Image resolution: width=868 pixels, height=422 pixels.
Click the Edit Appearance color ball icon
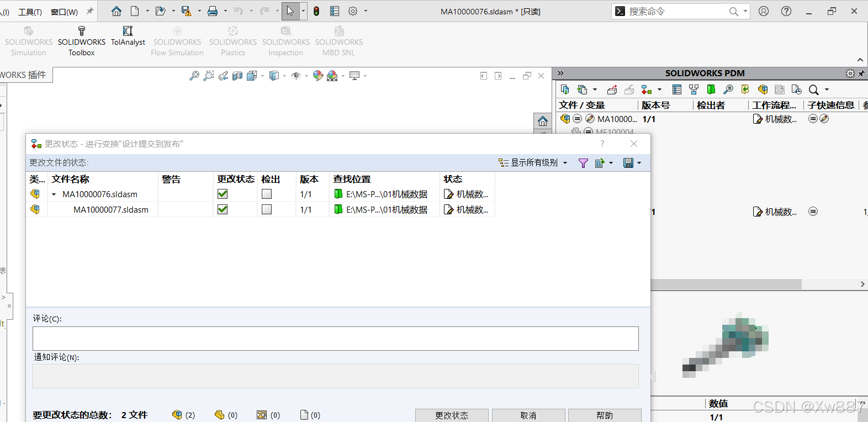[318, 76]
